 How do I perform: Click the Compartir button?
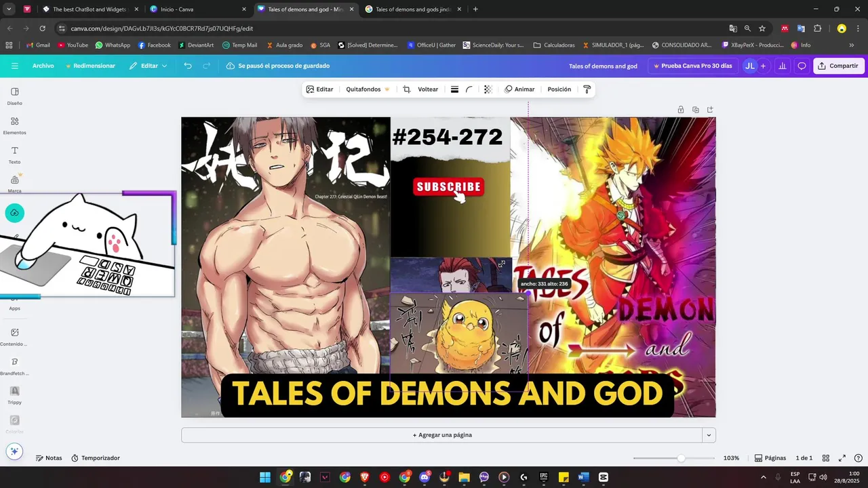coord(838,66)
